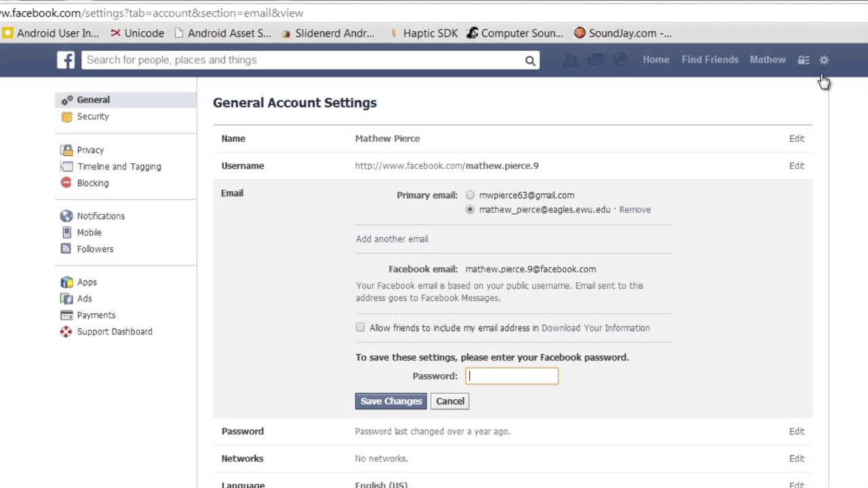868x488 pixels.
Task: Select the eagles.ewu.edu primary email radio
Action: pos(470,210)
